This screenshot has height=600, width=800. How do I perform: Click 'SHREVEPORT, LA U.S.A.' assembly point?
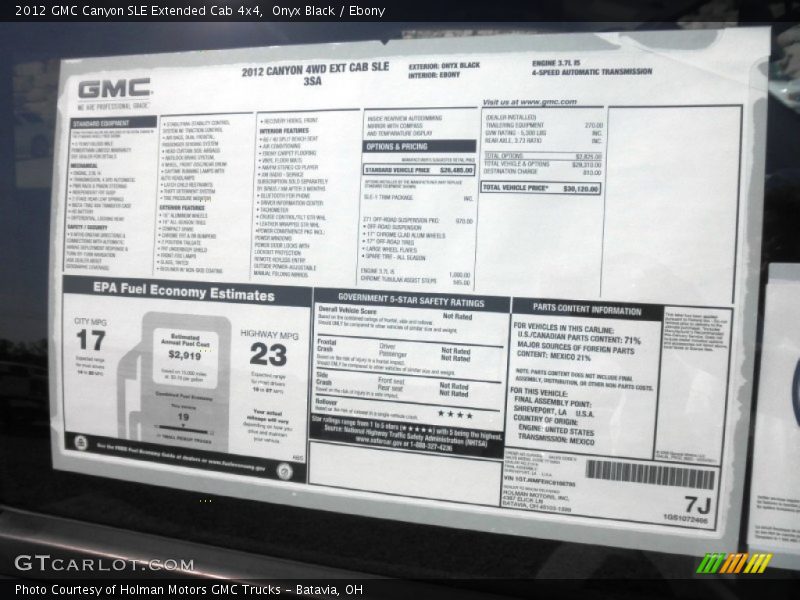[x=554, y=412]
